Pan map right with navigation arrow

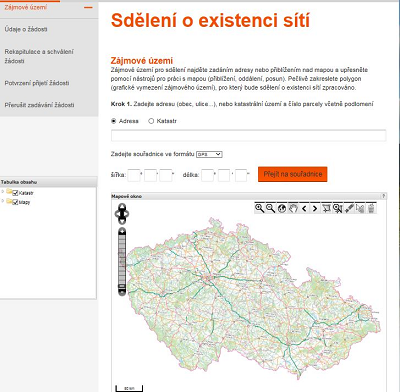coord(127,214)
